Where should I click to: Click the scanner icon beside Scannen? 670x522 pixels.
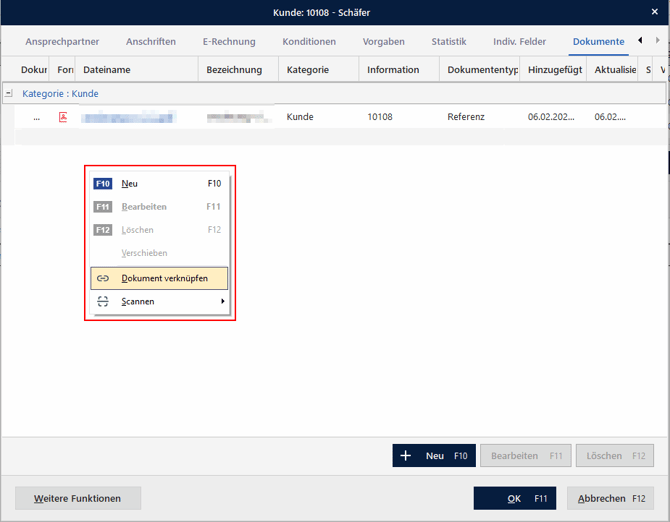click(x=103, y=301)
